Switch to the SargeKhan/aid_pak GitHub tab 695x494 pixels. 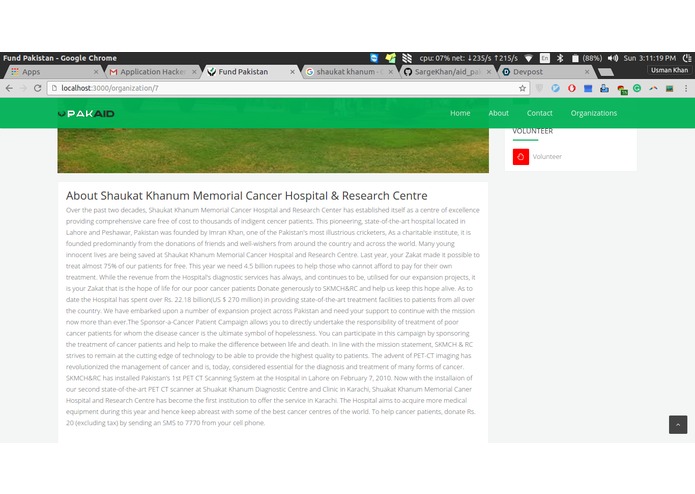(x=448, y=72)
